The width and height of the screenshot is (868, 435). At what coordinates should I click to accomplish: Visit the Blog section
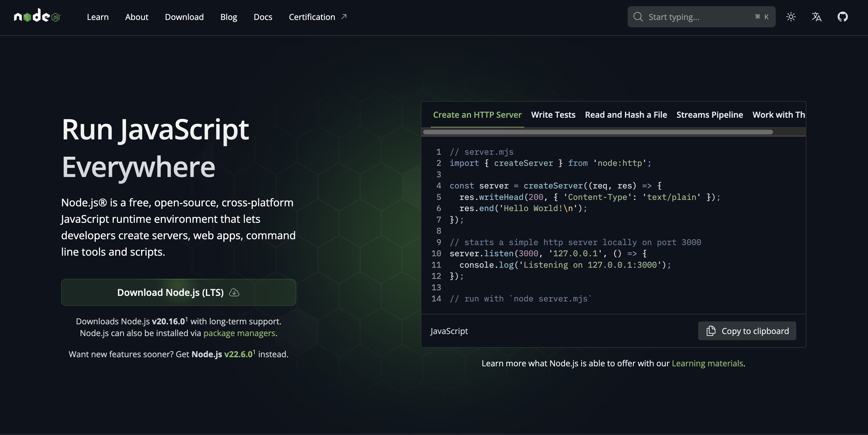click(x=228, y=17)
